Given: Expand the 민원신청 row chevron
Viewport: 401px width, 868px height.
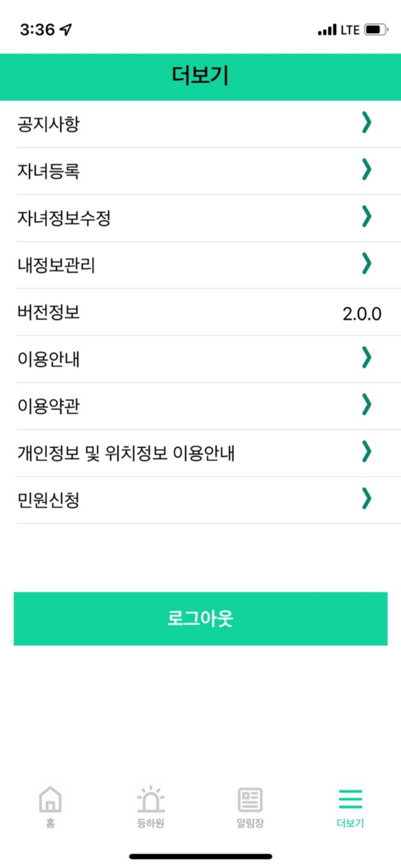Looking at the screenshot, I should (366, 499).
